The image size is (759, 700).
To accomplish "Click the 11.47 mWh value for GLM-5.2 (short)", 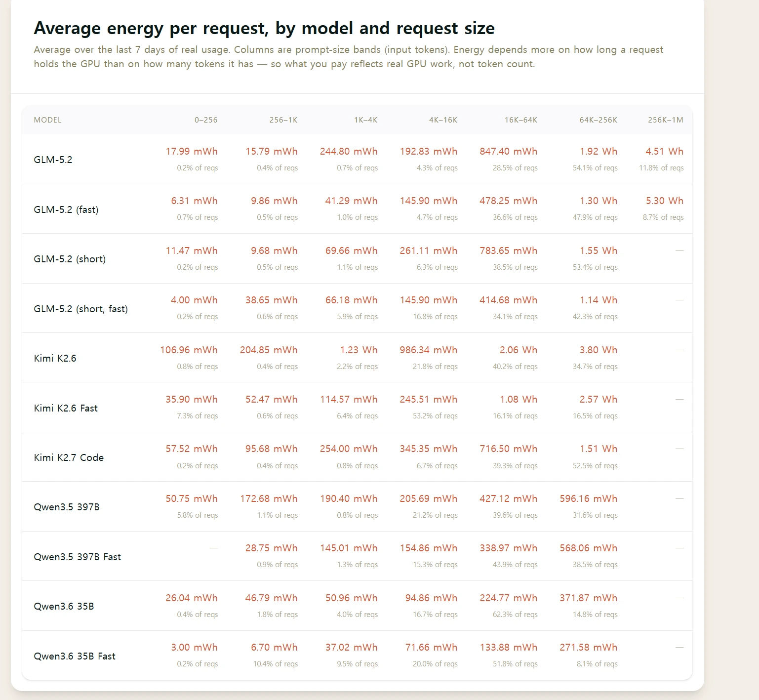I will (x=192, y=250).
